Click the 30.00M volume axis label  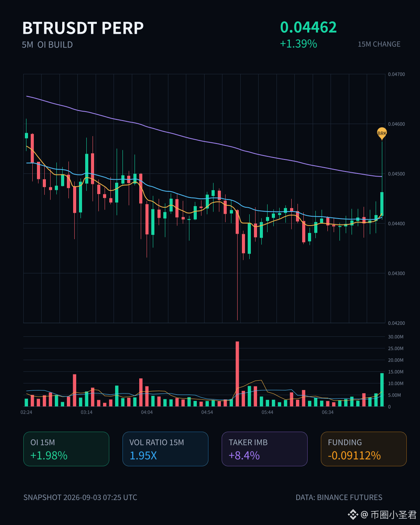point(395,337)
